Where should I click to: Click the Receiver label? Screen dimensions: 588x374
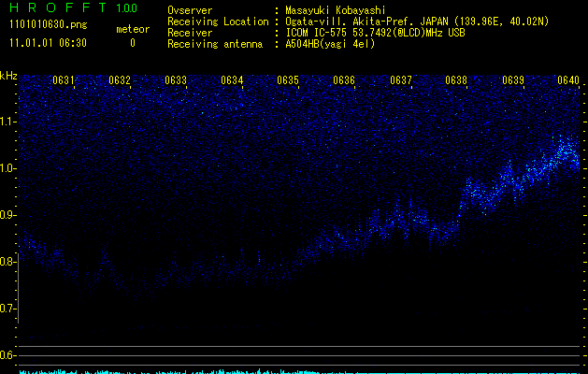click(x=190, y=33)
